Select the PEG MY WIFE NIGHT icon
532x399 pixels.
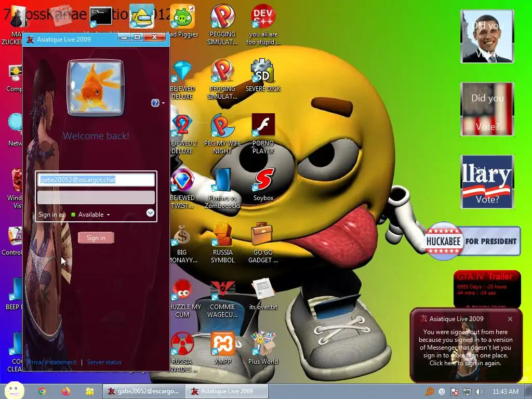pyautogui.click(x=222, y=135)
